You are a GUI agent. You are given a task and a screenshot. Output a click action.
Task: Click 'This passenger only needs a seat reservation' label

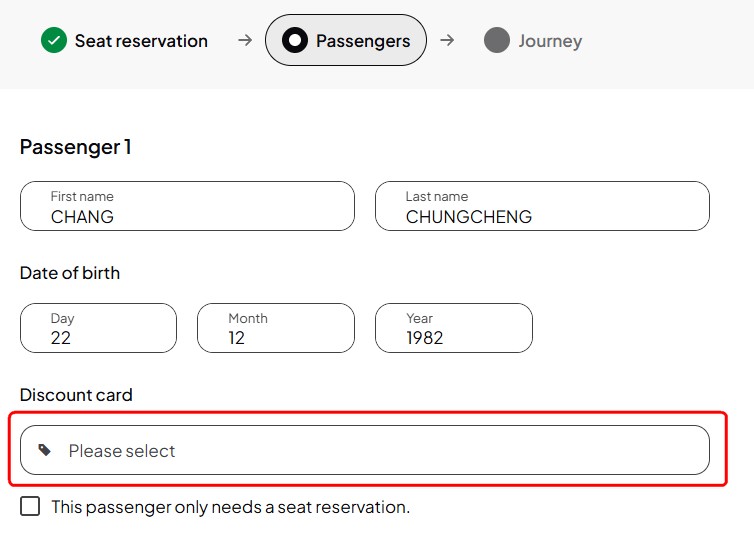point(231,507)
